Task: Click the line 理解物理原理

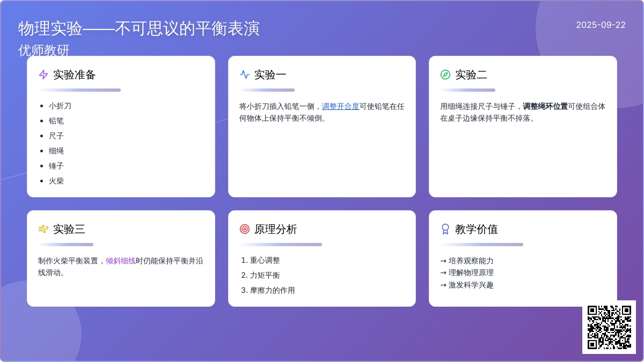Action: click(x=467, y=273)
